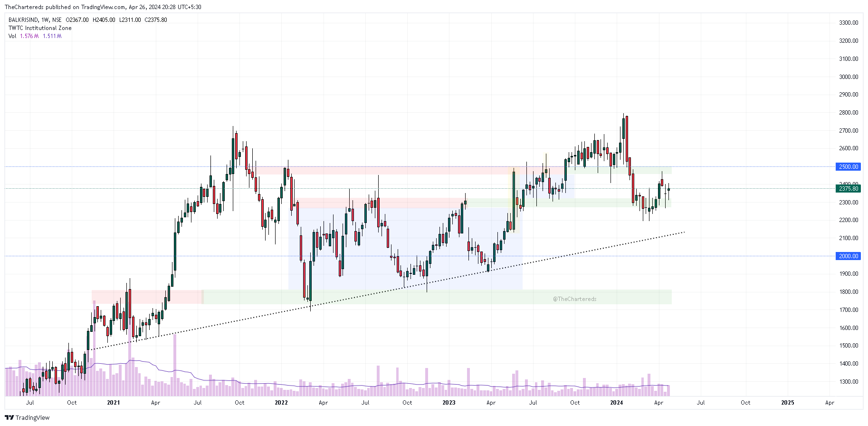This screenshot has width=868, height=426.
Task: Click the 1500.00 price axis label
Action: (849, 346)
